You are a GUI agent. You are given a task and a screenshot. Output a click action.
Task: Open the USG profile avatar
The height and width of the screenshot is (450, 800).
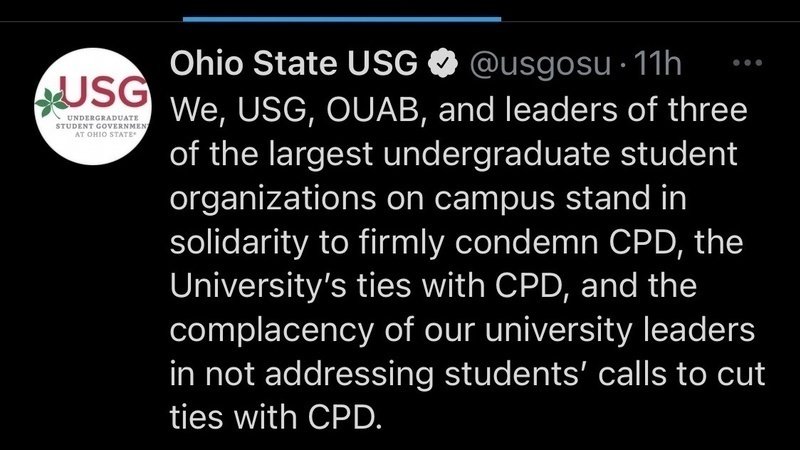pyautogui.click(x=91, y=107)
